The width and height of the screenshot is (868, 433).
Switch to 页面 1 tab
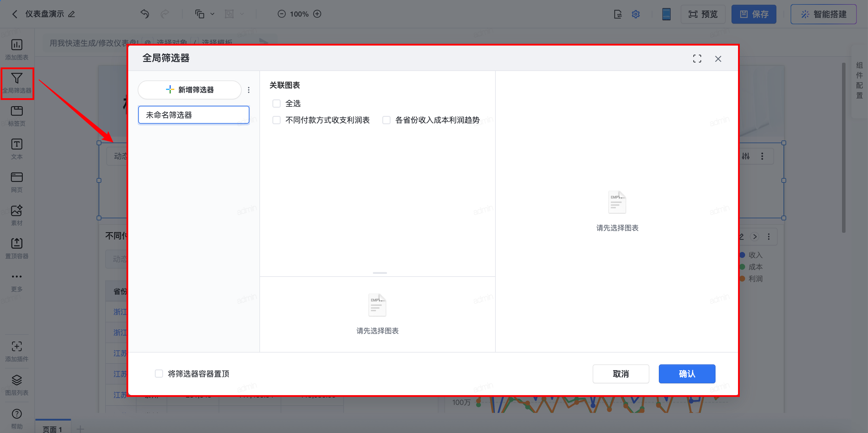pyautogui.click(x=53, y=429)
